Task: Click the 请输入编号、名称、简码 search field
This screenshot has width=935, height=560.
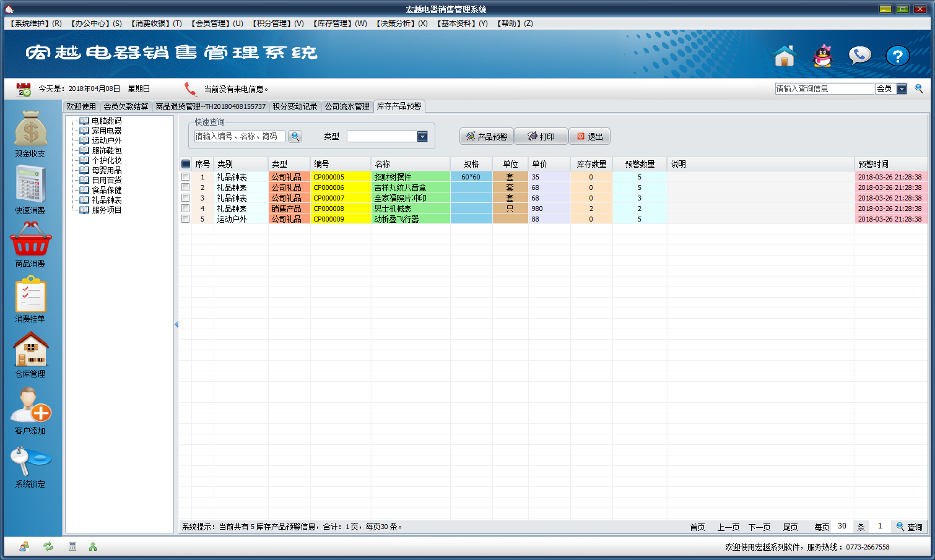Action: [x=240, y=137]
